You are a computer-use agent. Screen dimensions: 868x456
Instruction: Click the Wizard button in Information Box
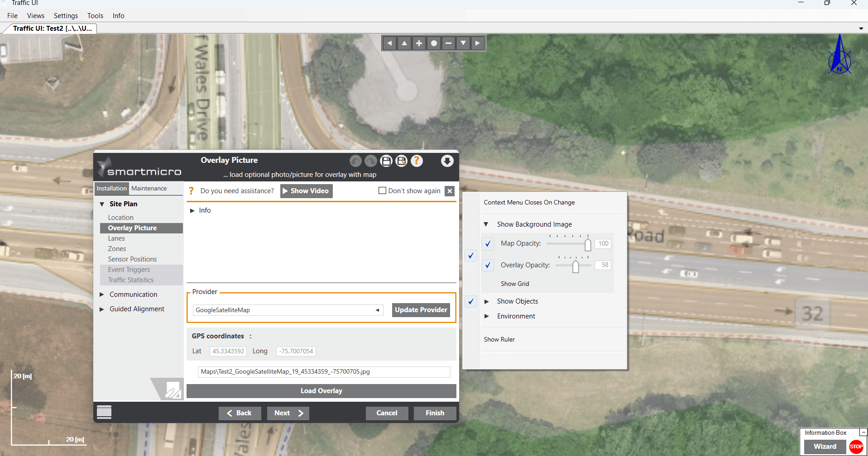click(x=825, y=446)
